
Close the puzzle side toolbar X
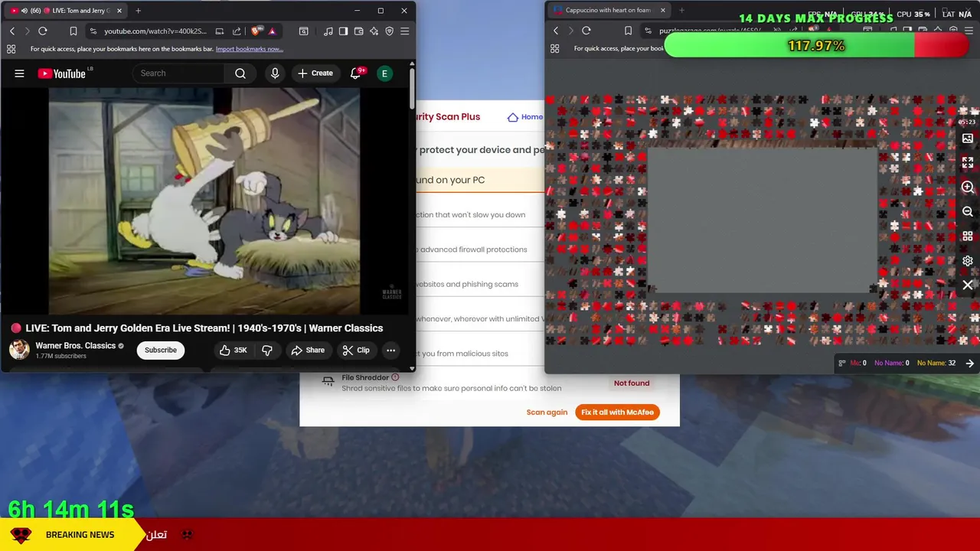(x=968, y=285)
